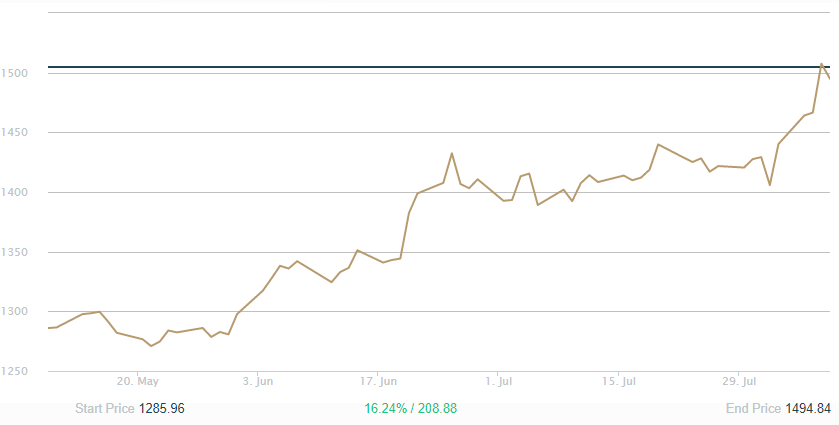Screen dimensions: 839x425
Task: Click the End Price label
Action: point(753,409)
